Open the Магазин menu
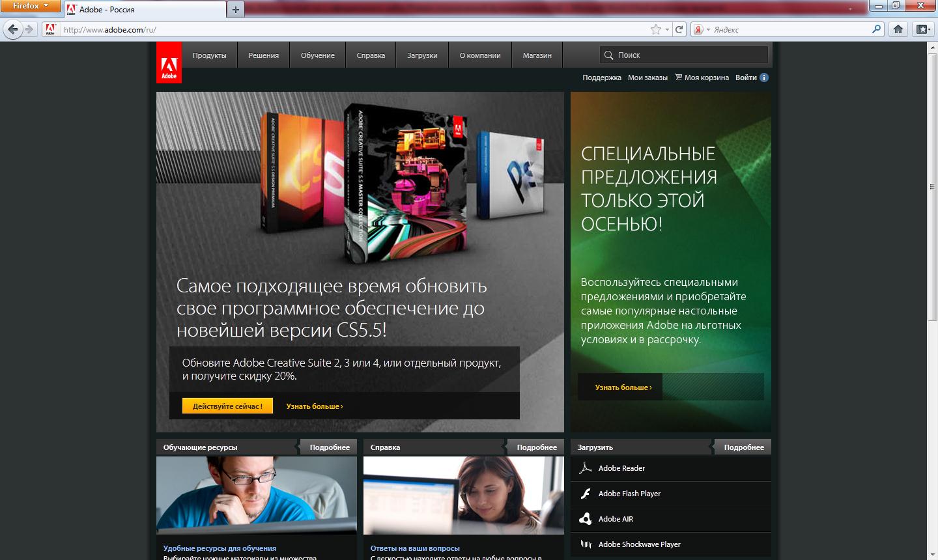The height and width of the screenshot is (560, 938). click(537, 55)
